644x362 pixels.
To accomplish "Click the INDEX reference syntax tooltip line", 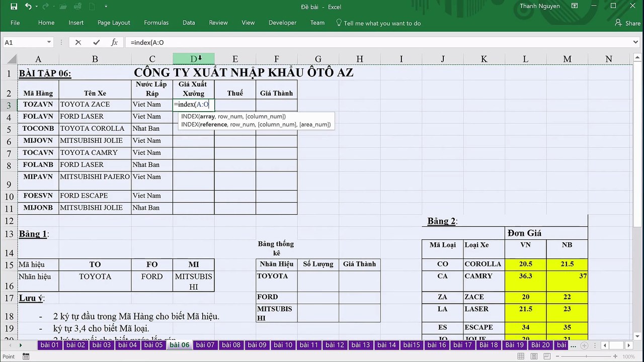I will pos(256,124).
